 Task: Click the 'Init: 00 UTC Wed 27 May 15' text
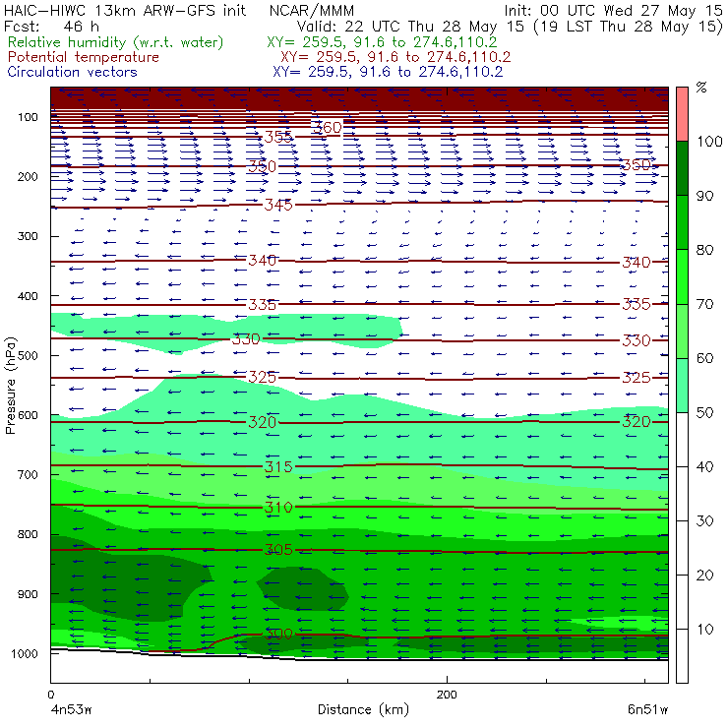point(613,11)
